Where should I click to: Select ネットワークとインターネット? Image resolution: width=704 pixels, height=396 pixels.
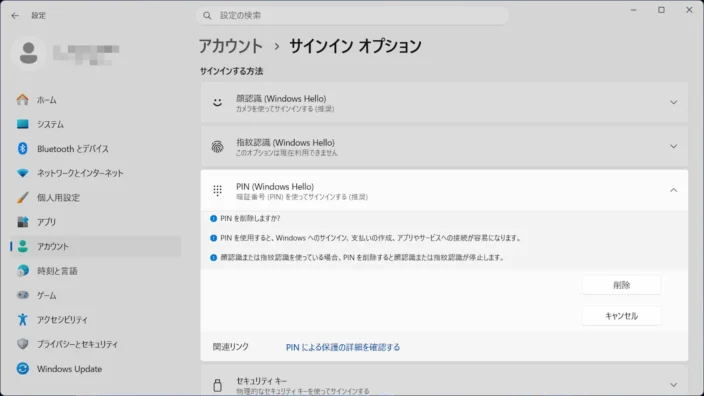(96, 173)
